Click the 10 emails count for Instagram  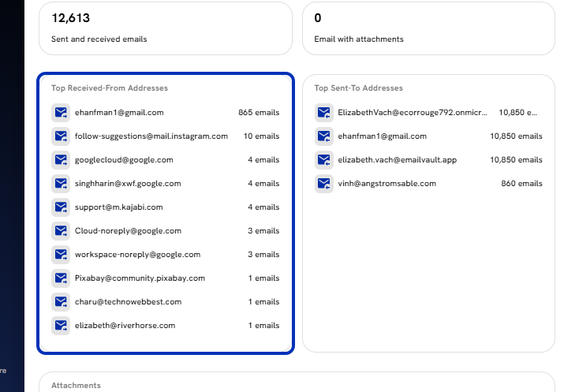tap(261, 136)
